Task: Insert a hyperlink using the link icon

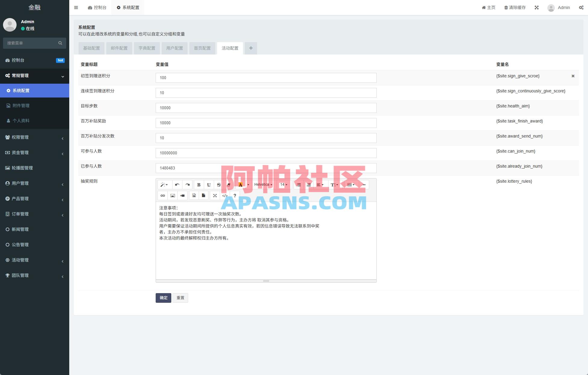Action: [163, 195]
